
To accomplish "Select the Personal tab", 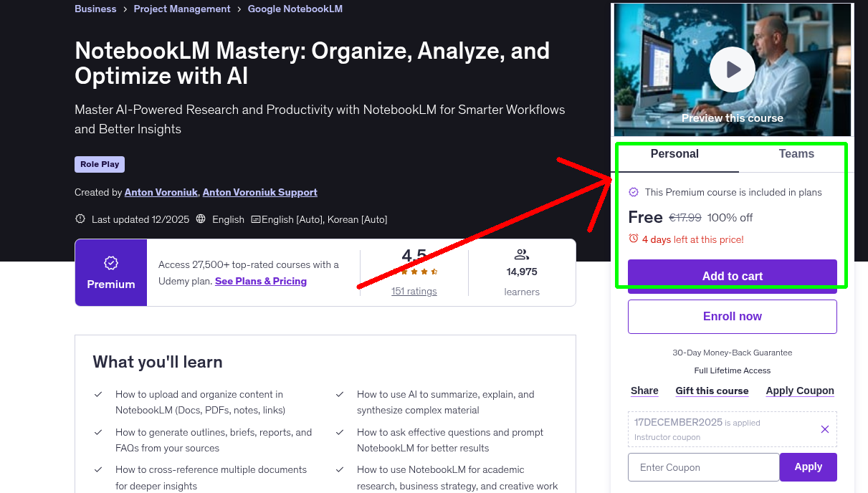I will [x=674, y=153].
